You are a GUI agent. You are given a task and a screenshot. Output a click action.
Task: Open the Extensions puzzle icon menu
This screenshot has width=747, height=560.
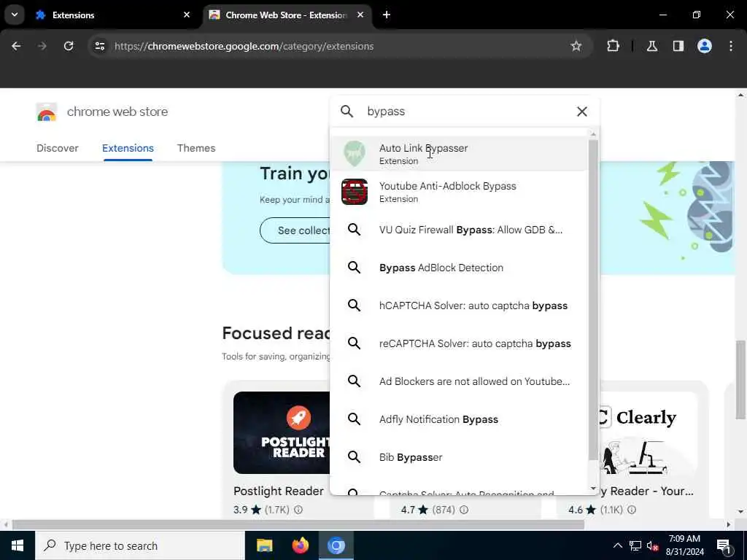pyautogui.click(x=613, y=46)
